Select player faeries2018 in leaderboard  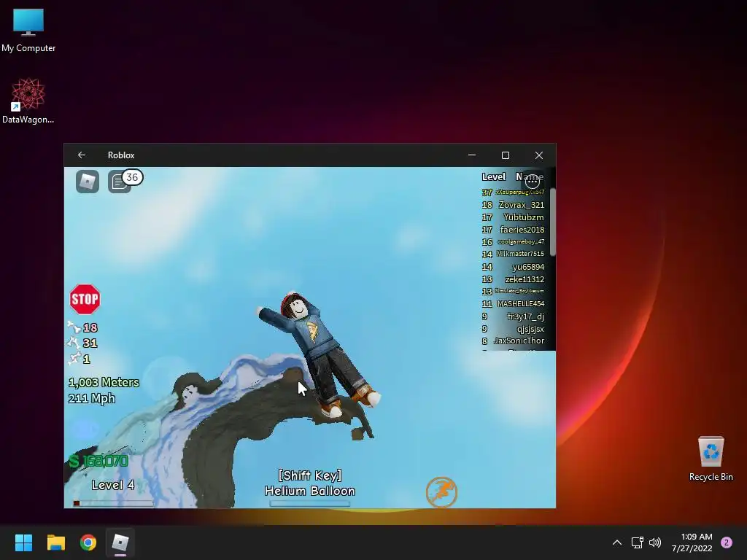(x=513, y=230)
